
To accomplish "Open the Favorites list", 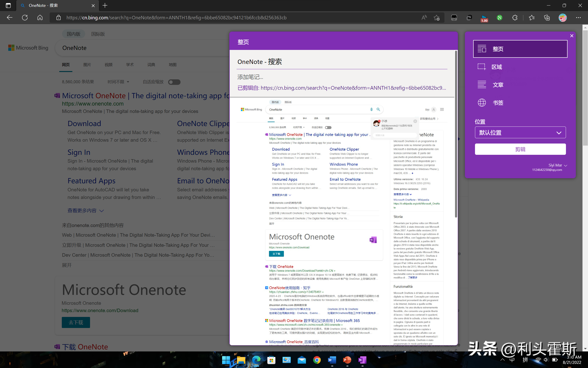I will [x=532, y=17].
